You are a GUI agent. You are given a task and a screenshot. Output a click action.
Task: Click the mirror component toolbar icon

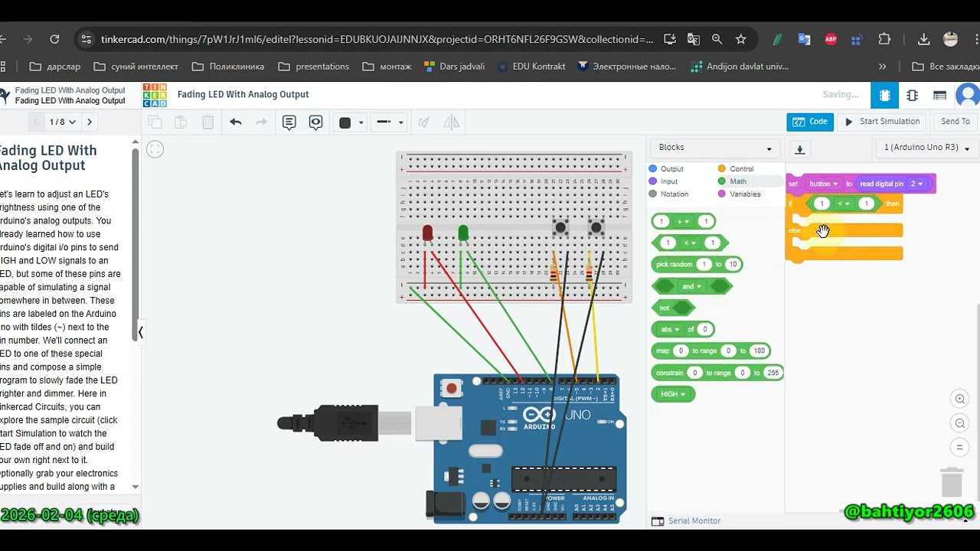click(452, 122)
